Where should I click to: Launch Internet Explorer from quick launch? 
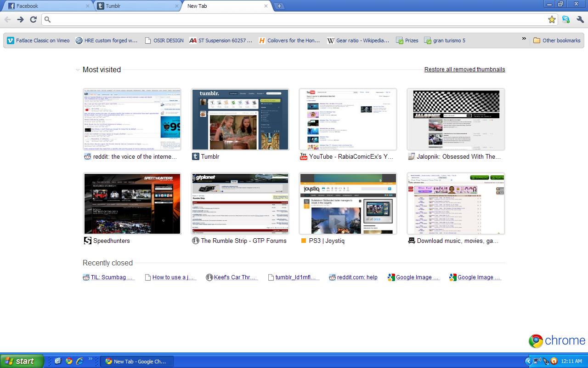click(79, 361)
